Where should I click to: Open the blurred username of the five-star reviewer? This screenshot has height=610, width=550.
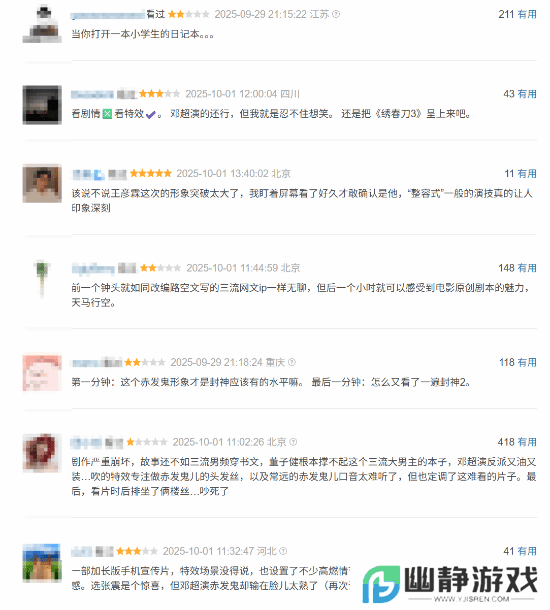(x=88, y=174)
